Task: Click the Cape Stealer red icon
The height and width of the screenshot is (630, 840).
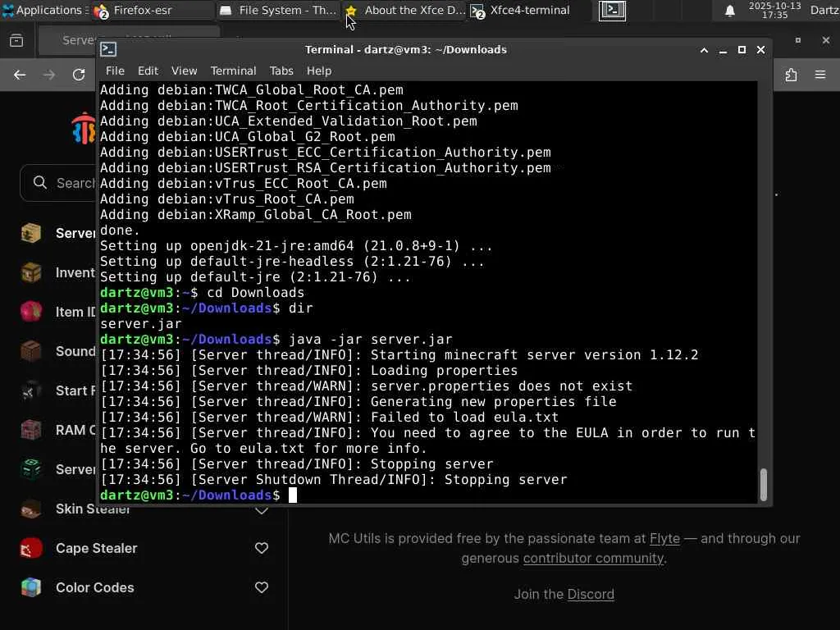Action: 31,548
